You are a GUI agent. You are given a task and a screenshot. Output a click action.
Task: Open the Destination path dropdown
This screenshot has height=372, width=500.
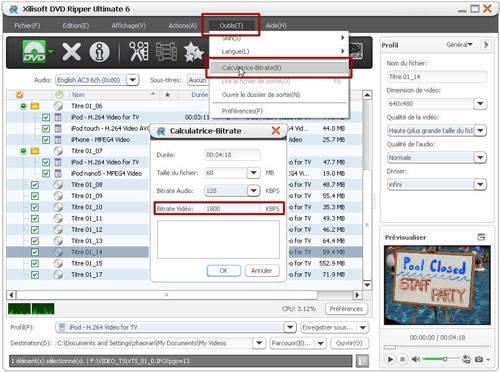pos(259,343)
